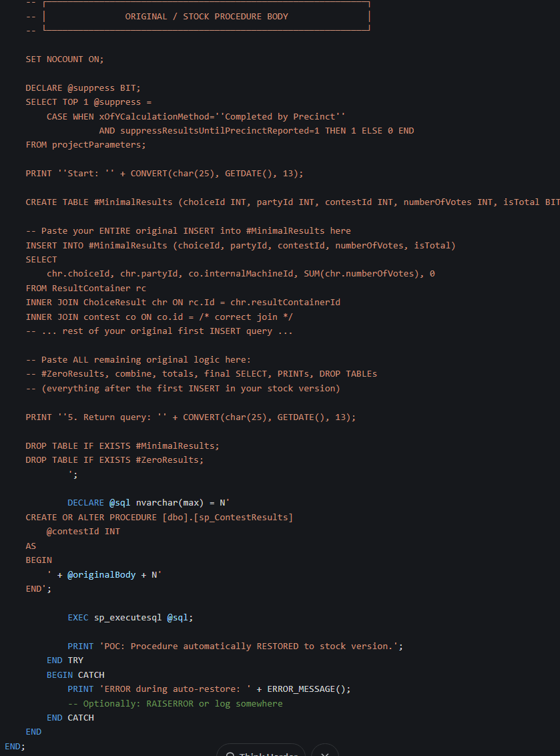Place cursor on SET NOCOUNT ON line
The image size is (560, 756).
click(65, 59)
